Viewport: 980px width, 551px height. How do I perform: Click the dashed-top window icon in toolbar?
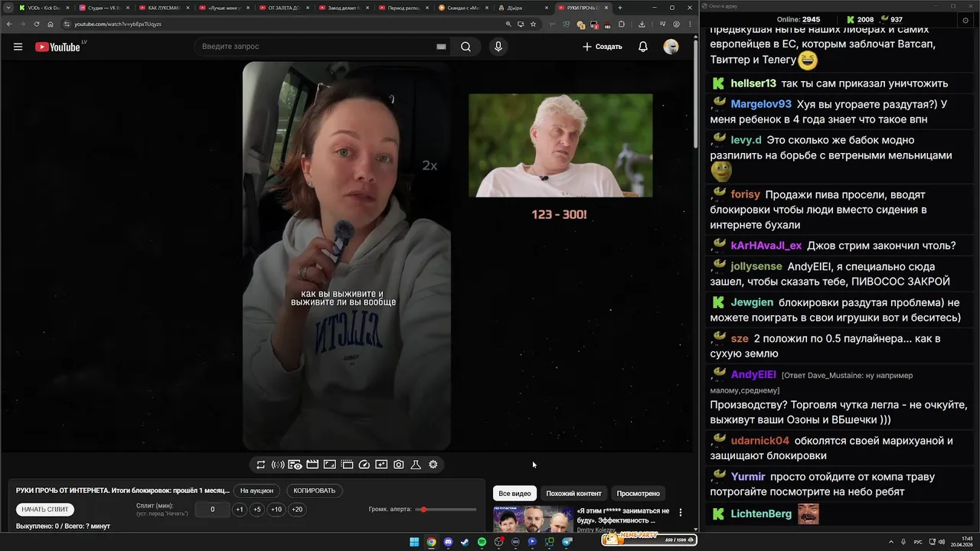click(347, 465)
